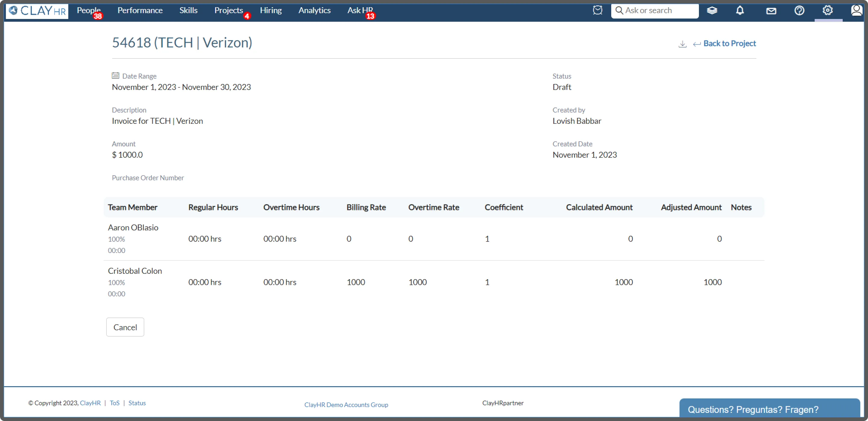Open the People menu
Screen dimensions: 868x421
point(88,11)
